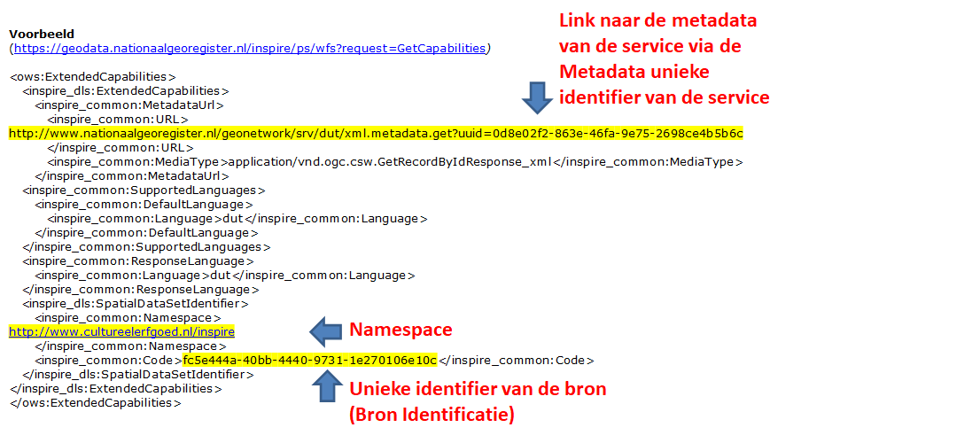Image resolution: width=980 pixels, height=443 pixels.
Task: Click the '(Bron Identificatie)' red text
Action: pos(432,415)
